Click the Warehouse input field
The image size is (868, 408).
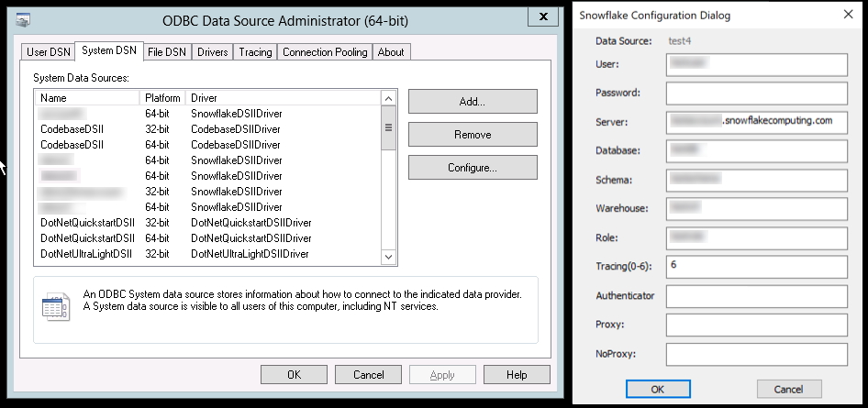point(757,209)
